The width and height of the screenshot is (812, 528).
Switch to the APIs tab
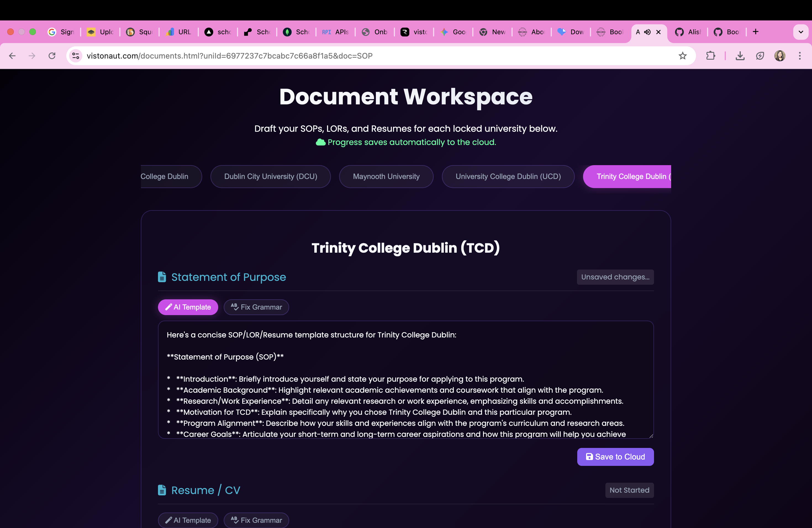click(x=336, y=32)
